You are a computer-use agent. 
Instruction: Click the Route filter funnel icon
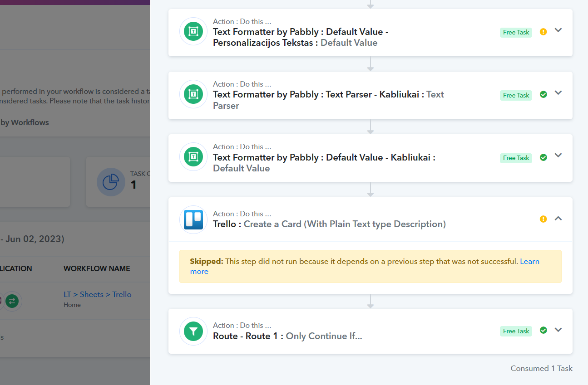point(193,331)
